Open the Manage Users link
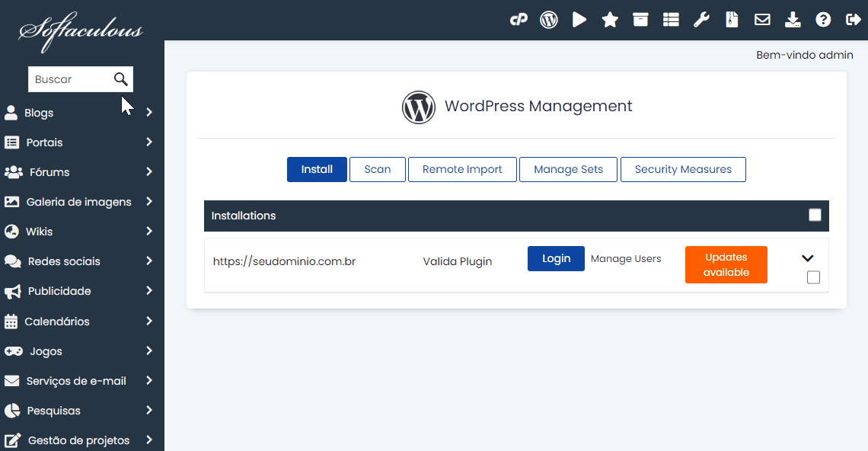This screenshot has height=451, width=868. pos(626,259)
